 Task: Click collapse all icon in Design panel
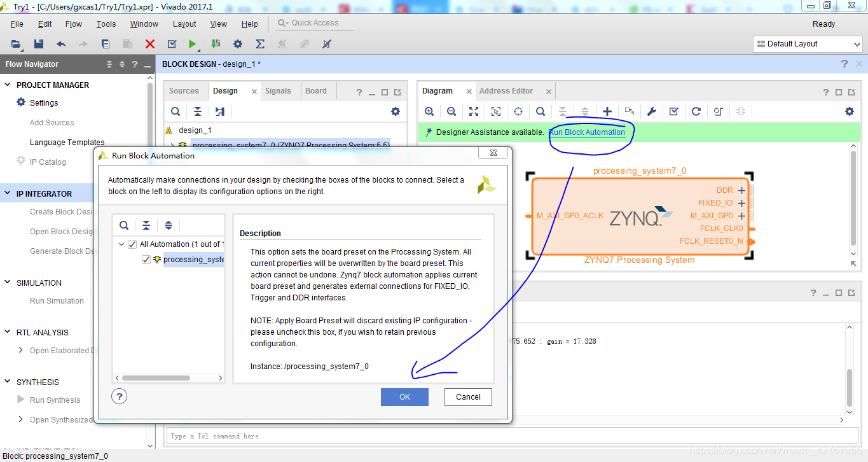click(198, 111)
